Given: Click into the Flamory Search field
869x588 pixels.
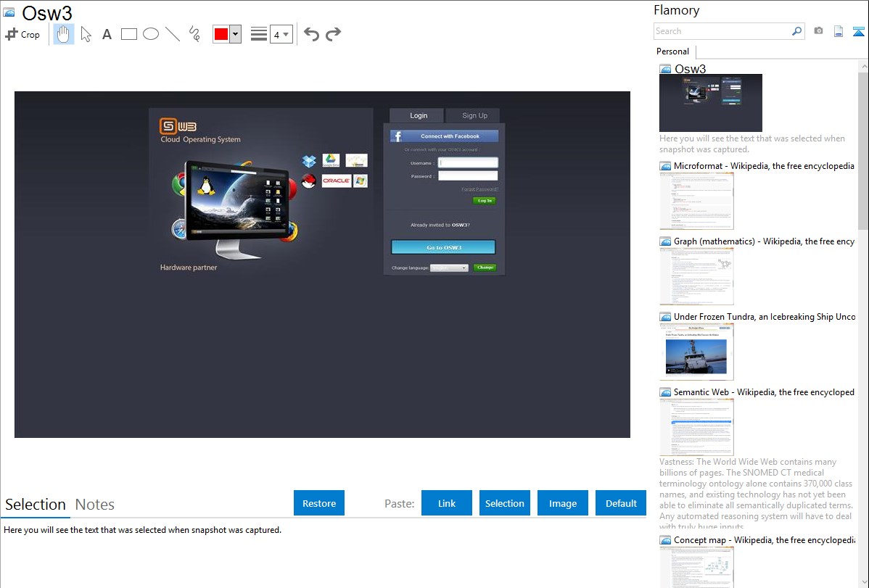Looking at the screenshot, I should click(x=722, y=31).
